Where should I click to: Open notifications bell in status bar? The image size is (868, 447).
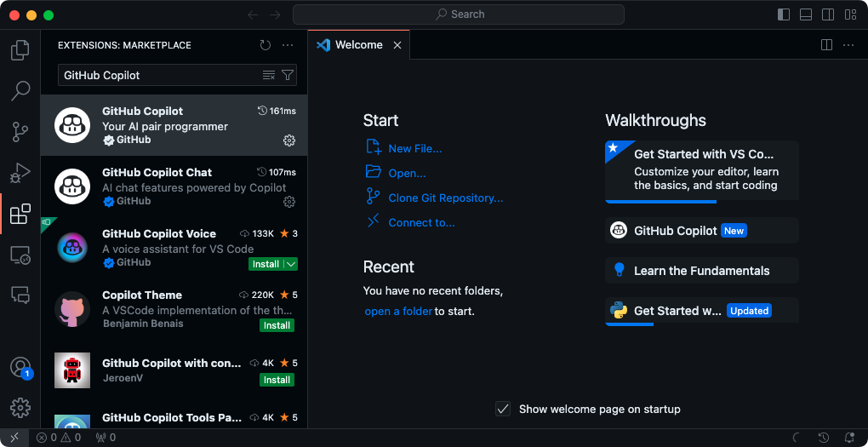(x=849, y=438)
